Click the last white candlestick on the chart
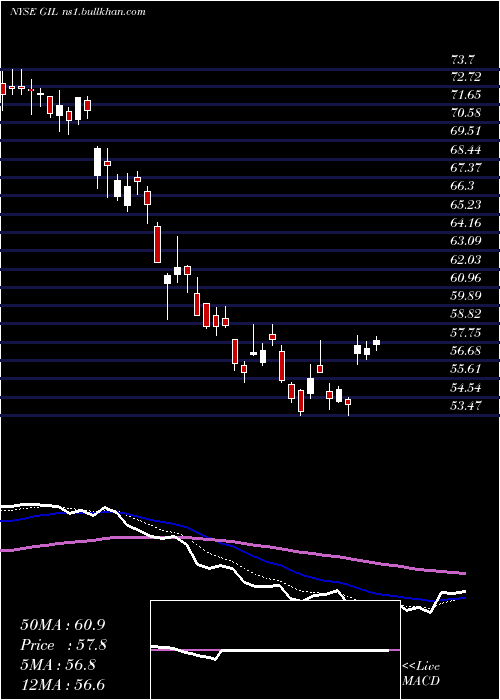500x700 pixels. pyautogui.click(x=376, y=343)
